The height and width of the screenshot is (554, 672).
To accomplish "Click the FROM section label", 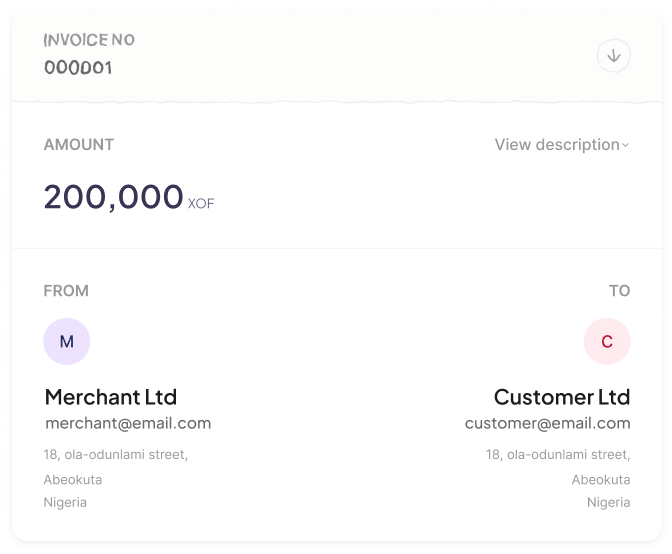I will pyautogui.click(x=66, y=291).
